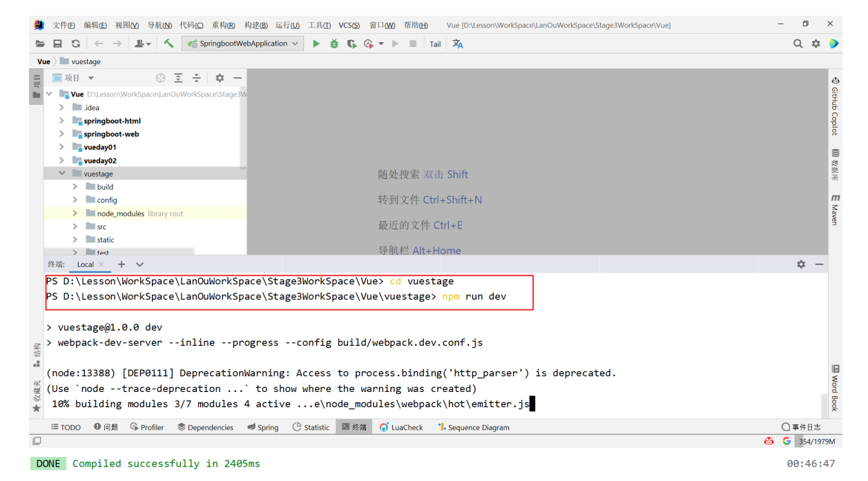Open the TODO tool window tab
The image size is (868, 481).
(66, 427)
